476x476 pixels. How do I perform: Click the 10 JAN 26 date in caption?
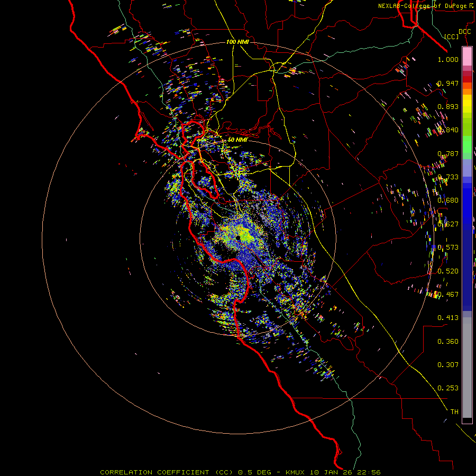pos(330,472)
